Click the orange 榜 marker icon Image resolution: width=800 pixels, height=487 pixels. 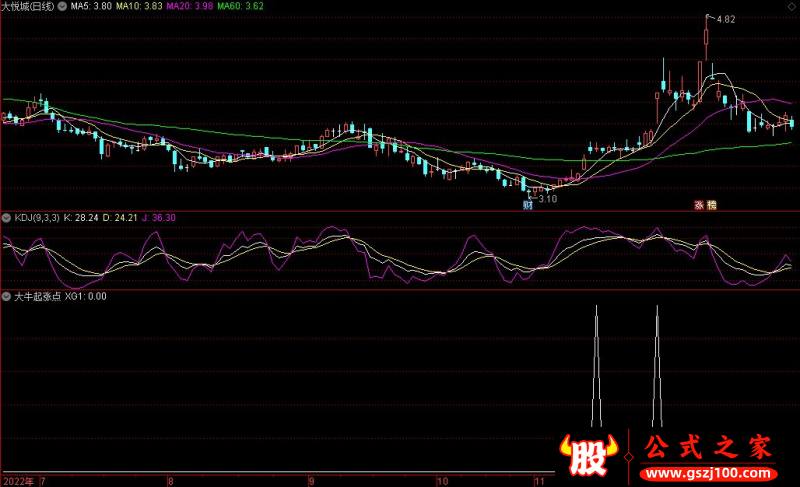tap(712, 205)
